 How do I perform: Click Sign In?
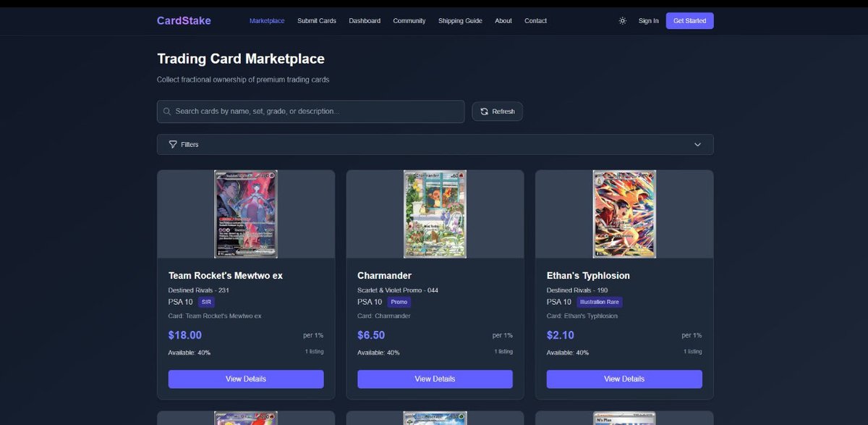[x=647, y=21]
